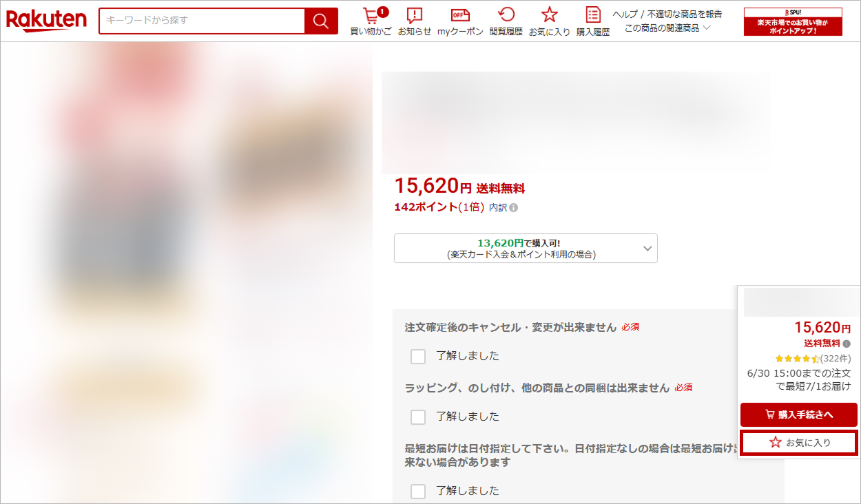
Task: Open browsing history (閲覧履歴) icon
Action: tap(506, 22)
